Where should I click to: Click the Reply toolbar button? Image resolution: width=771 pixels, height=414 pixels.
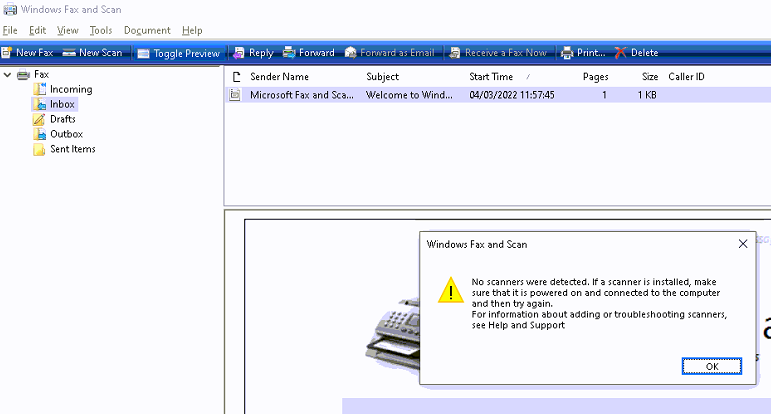pyautogui.click(x=253, y=53)
